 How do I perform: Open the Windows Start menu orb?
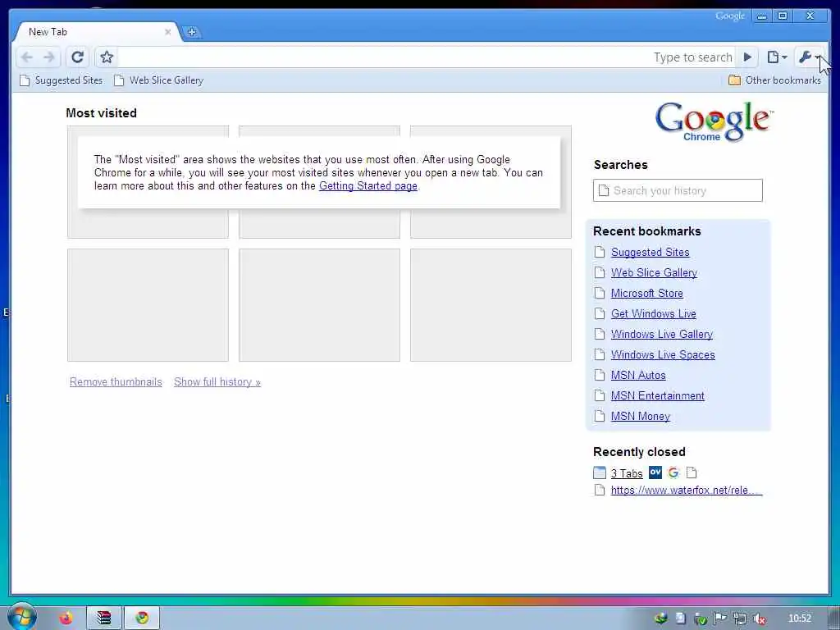(21, 617)
